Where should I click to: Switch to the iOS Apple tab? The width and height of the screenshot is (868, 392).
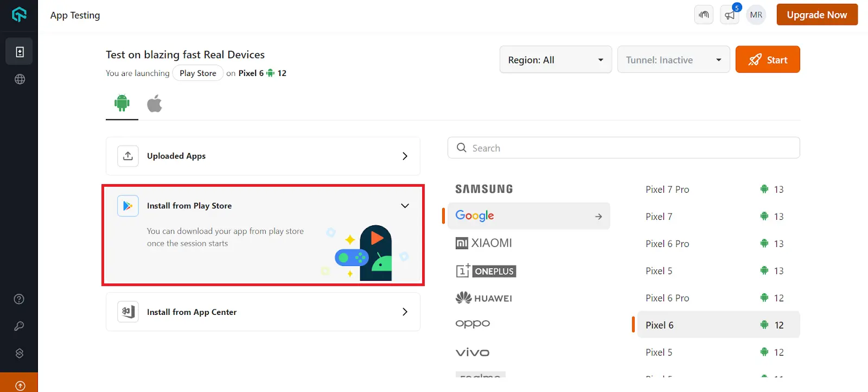(x=155, y=103)
